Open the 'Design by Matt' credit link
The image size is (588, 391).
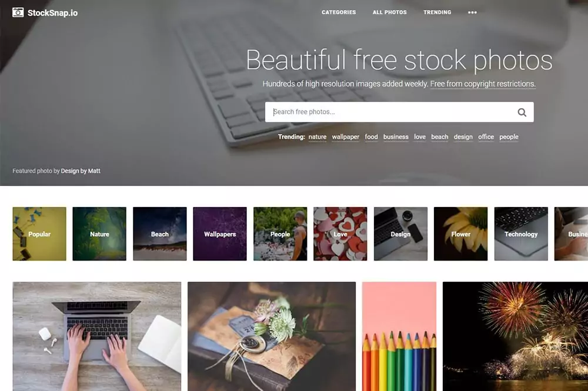(81, 171)
